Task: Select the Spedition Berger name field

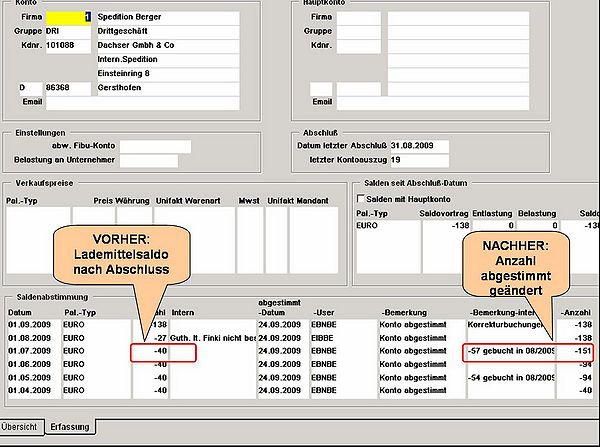Action: click(168, 17)
